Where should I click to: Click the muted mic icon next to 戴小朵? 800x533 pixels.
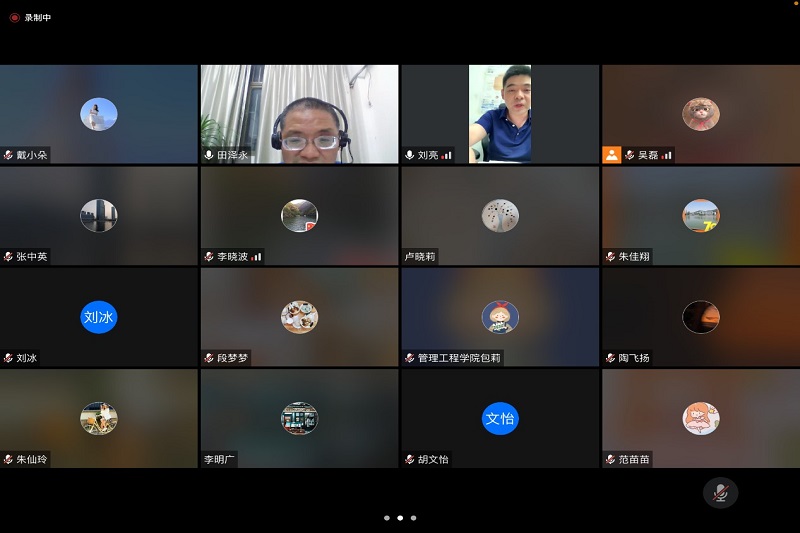click(x=9, y=155)
